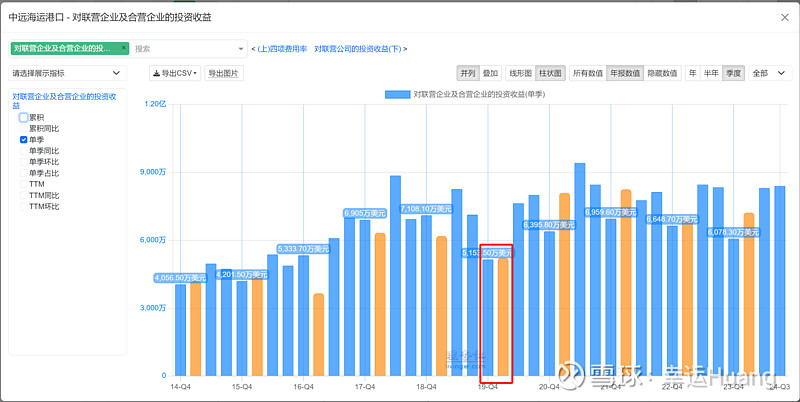The height and width of the screenshot is (402, 800).
Task: Switch to 柱状图 chart type
Action: 550,73
